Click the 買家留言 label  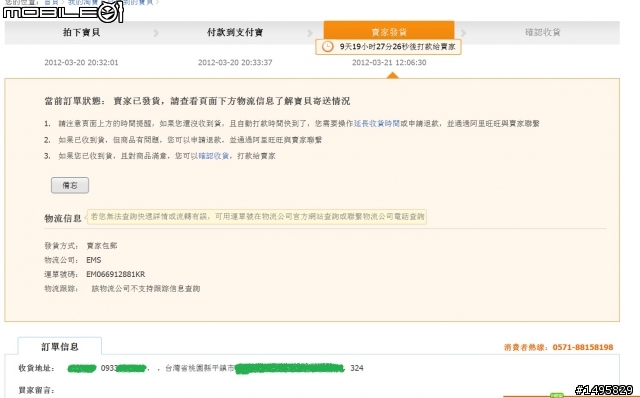[x=36, y=390]
